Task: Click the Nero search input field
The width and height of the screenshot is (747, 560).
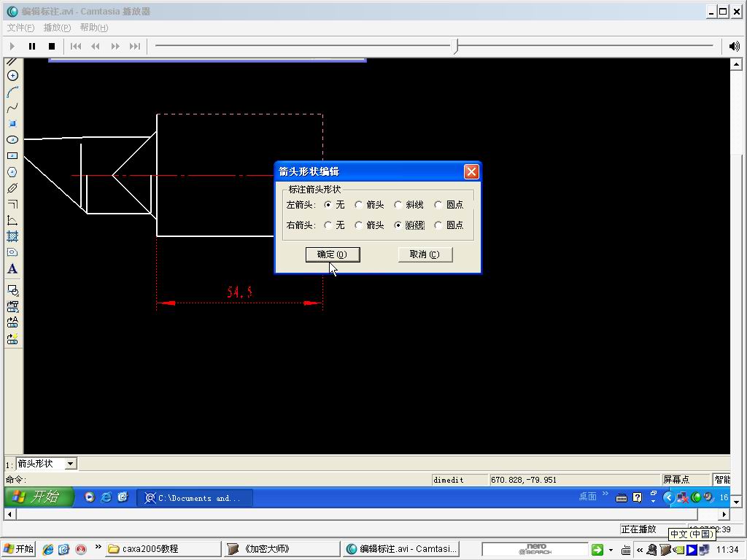Action: click(535, 550)
